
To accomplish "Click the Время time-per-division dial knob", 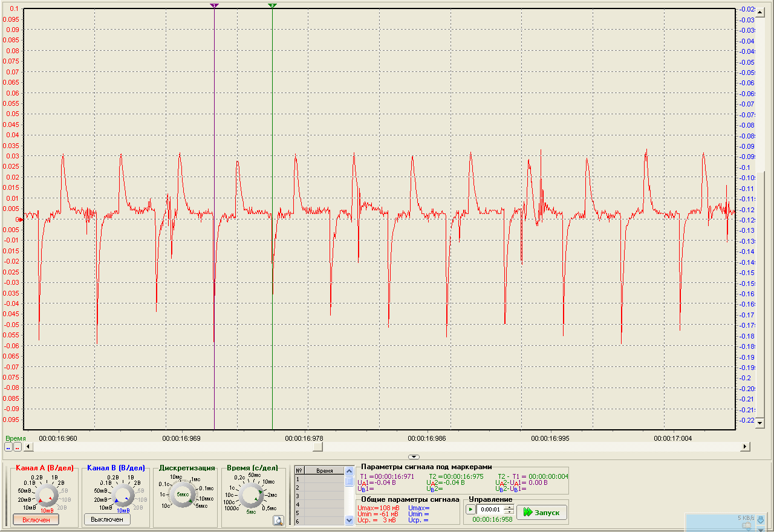I will pyautogui.click(x=250, y=496).
